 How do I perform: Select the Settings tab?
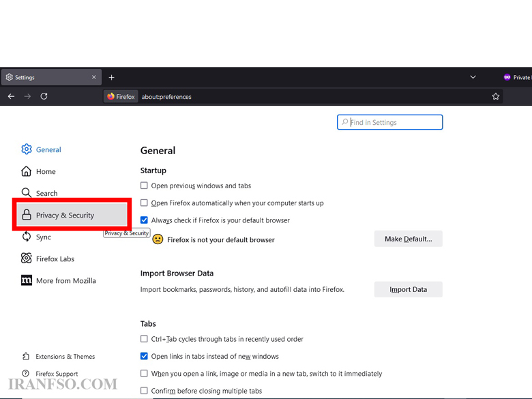click(51, 77)
